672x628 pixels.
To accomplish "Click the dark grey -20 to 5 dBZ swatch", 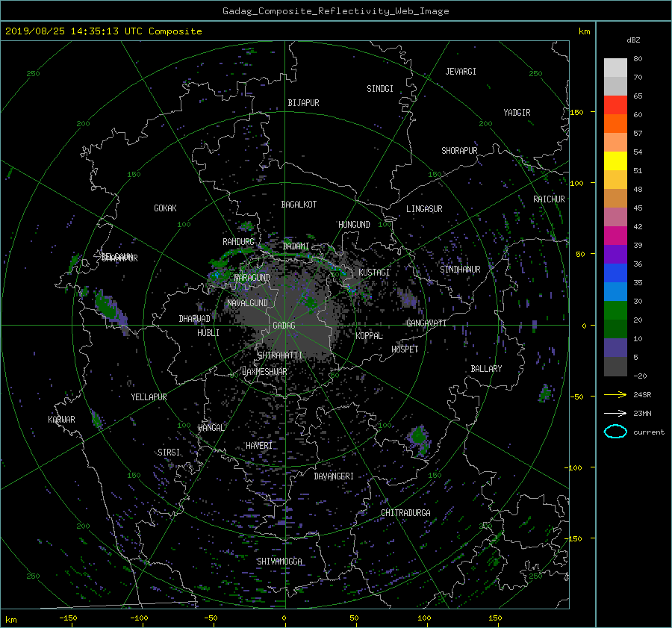I will pyautogui.click(x=615, y=367).
